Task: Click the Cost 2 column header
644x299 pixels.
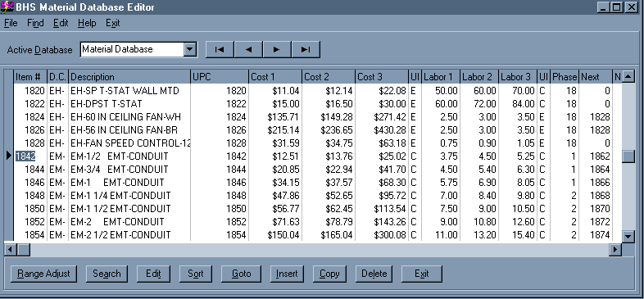Action: click(329, 77)
